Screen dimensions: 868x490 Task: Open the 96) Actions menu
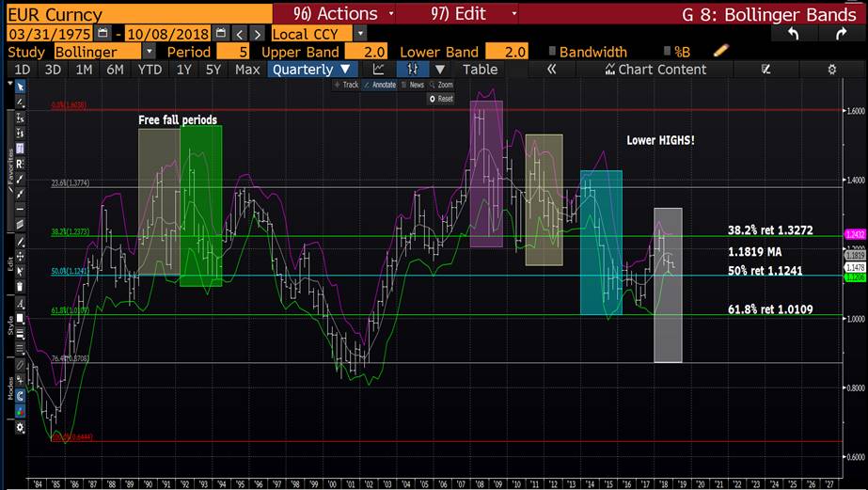point(333,13)
